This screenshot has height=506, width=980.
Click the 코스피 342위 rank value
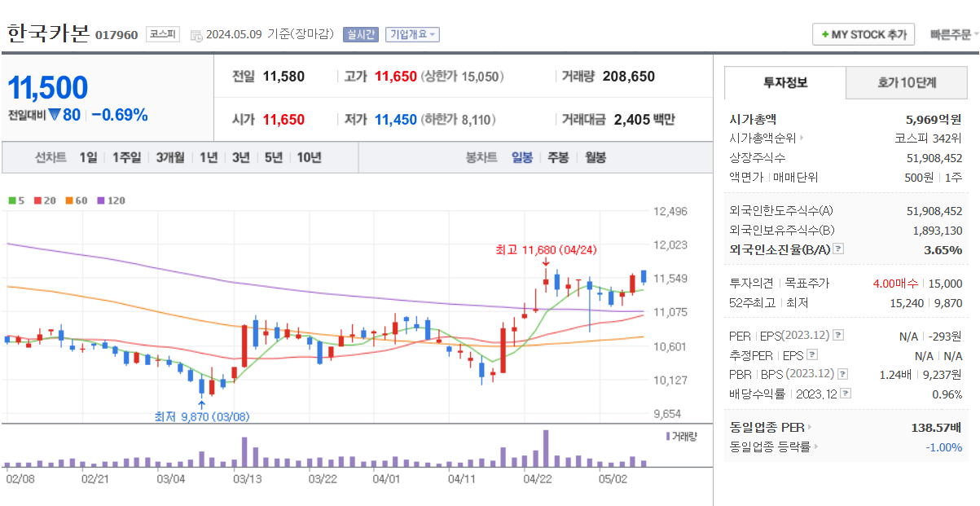929,139
